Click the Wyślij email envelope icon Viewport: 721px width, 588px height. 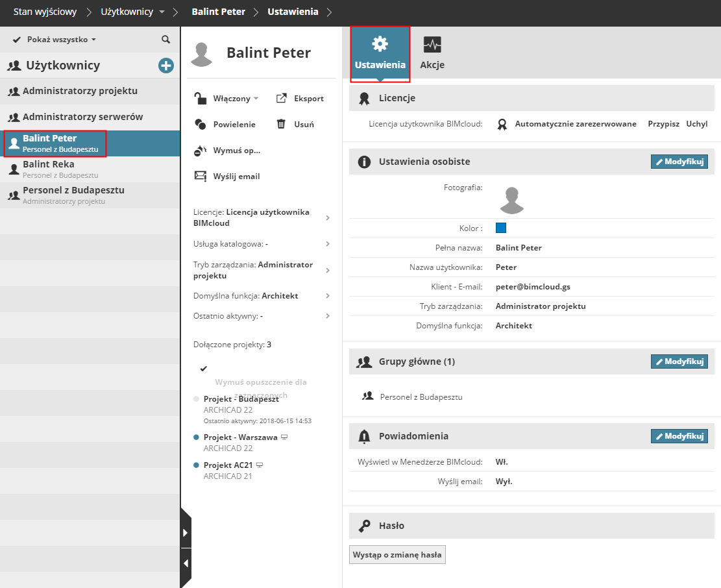pyautogui.click(x=201, y=176)
